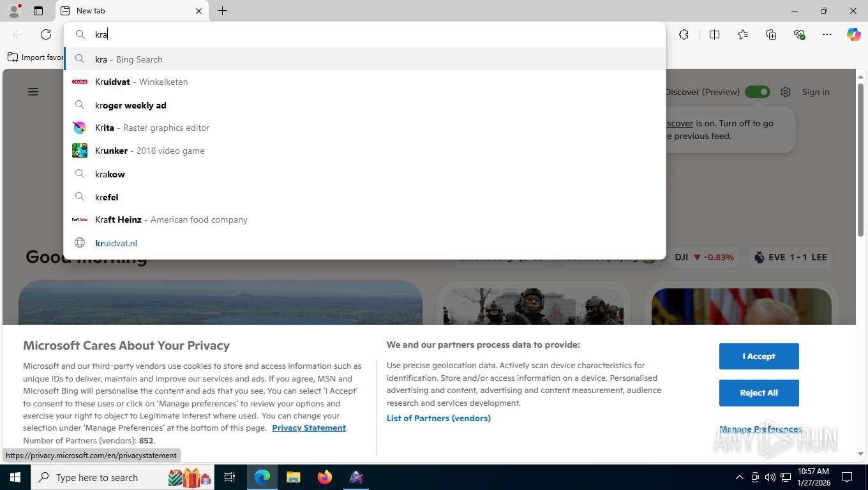This screenshot has height=490, width=868.
Task: Open the Privacy Statement link
Action: point(309,427)
